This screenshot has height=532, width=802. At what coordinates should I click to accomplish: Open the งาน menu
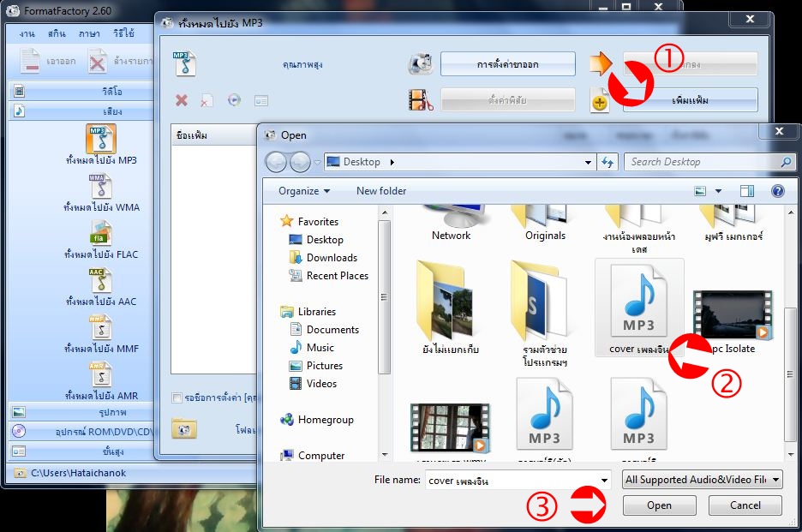tap(27, 34)
